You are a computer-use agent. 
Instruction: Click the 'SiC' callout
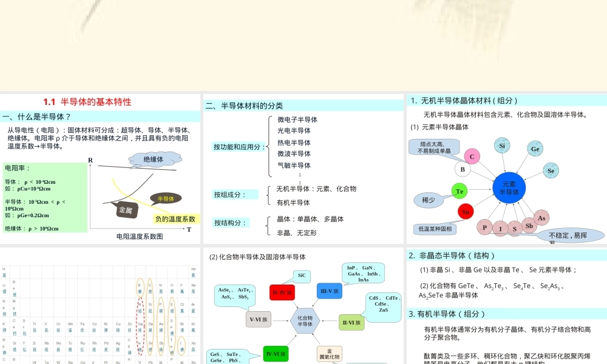[x=302, y=276]
